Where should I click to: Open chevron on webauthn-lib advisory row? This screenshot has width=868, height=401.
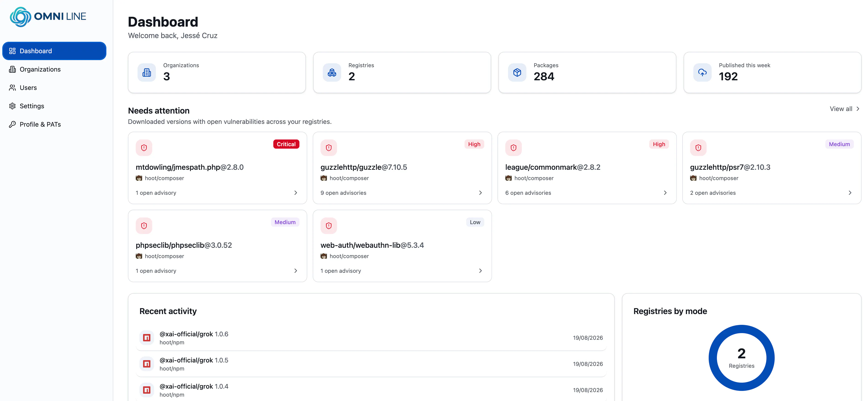click(481, 271)
